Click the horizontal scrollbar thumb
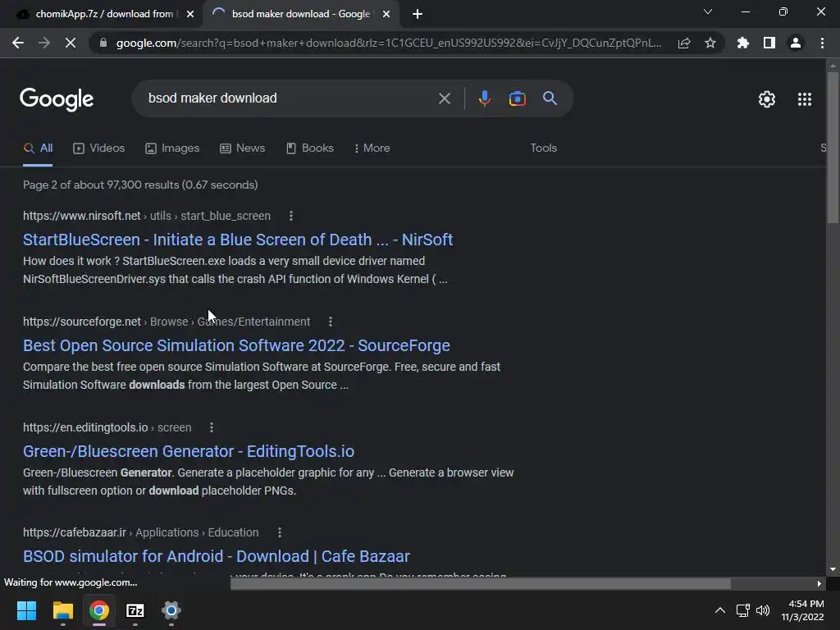Image resolution: width=840 pixels, height=630 pixels. pos(481,583)
